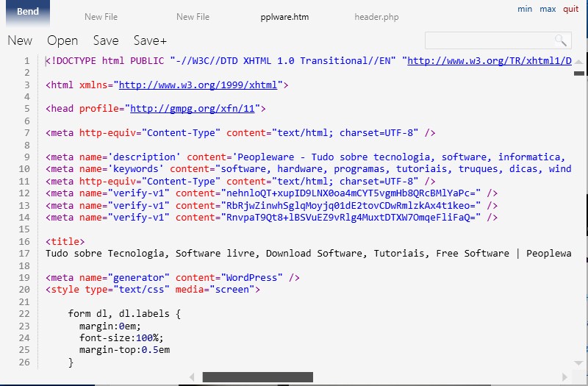The width and height of the screenshot is (588, 386).
Task: Click the line 11 charset=UTF-8 text
Action: pyautogui.click(x=376, y=182)
